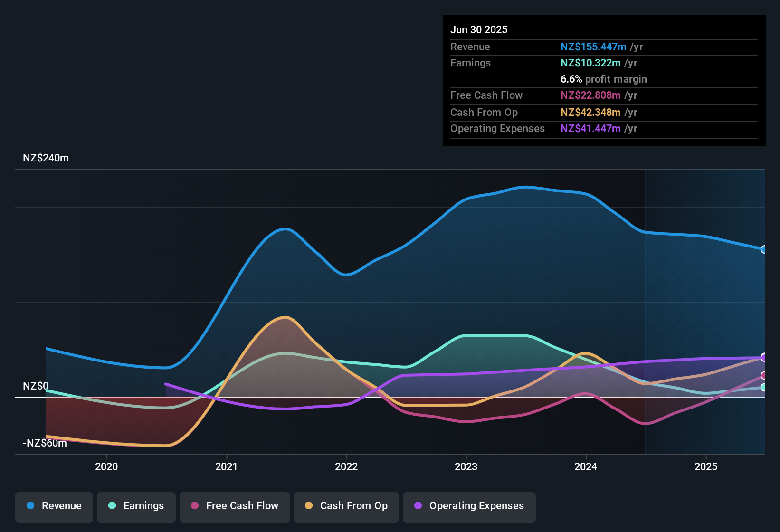The height and width of the screenshot is (532, 780).
Task: Select the orange Cash From Op legend dot
Action: pyautogui.click(x=309, y=506)
